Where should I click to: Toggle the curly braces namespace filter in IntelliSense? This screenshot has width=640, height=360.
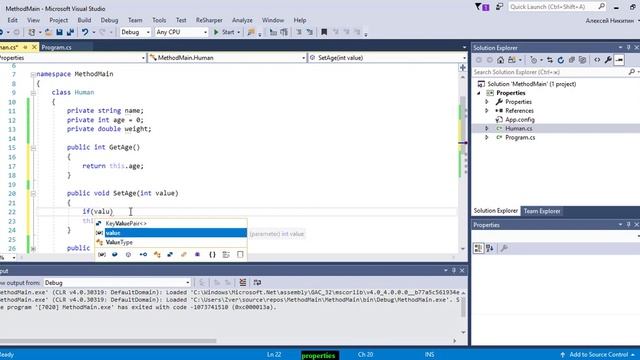tap(212, 255)
